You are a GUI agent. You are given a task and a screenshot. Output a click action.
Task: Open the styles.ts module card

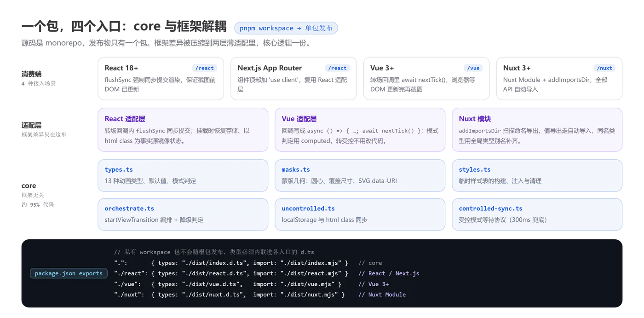[537, 175]
